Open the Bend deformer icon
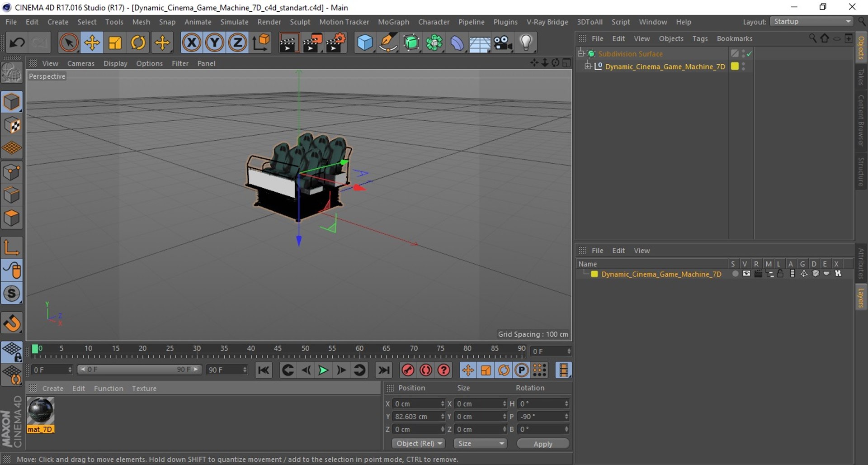Image resolution: width=868 pixels, height=465 pixels. point(457,43)
